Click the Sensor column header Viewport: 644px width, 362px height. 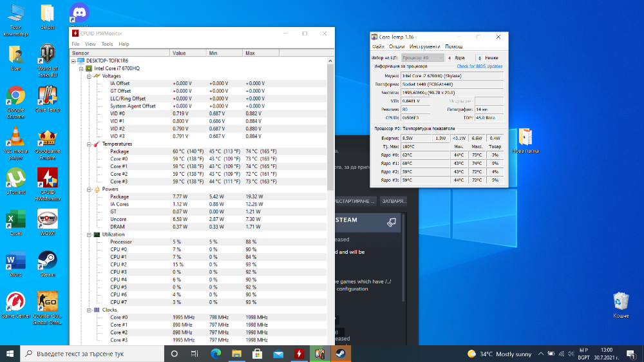point(120,53)
